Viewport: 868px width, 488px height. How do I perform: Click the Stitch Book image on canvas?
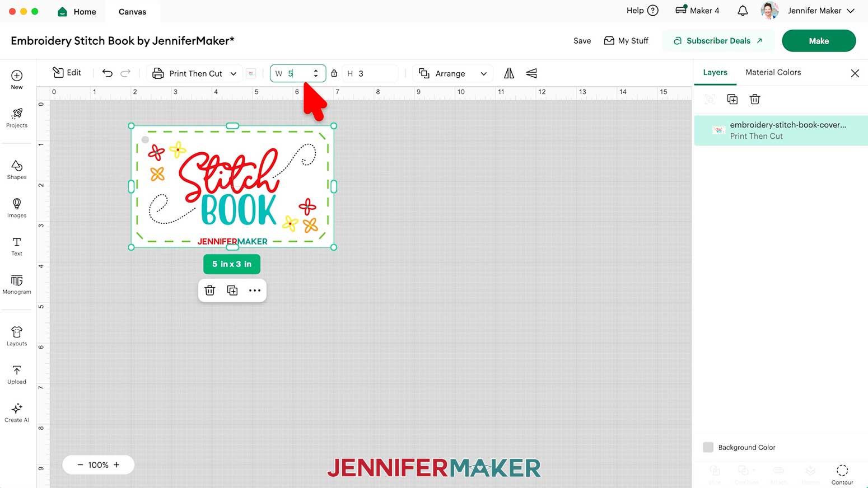(x=232, y=186)
